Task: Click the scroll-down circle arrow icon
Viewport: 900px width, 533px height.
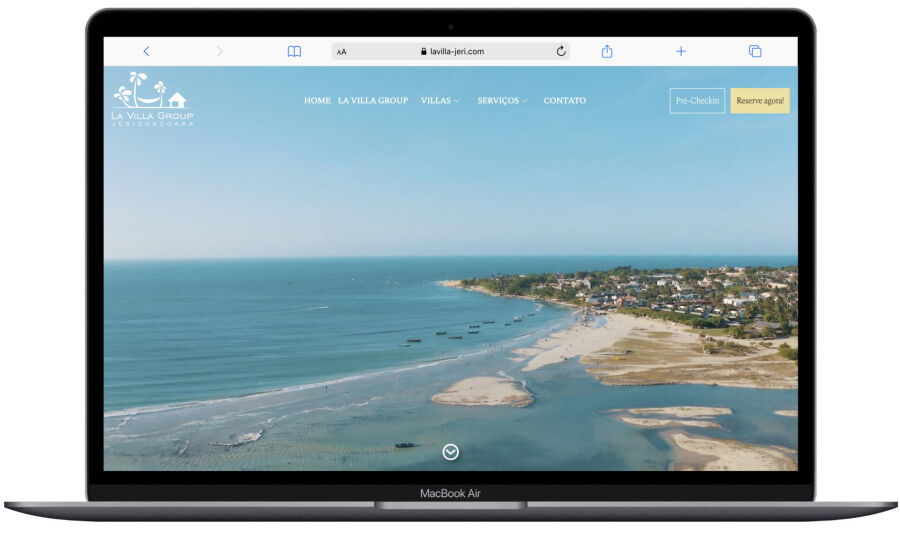Action: click(451, 452)
